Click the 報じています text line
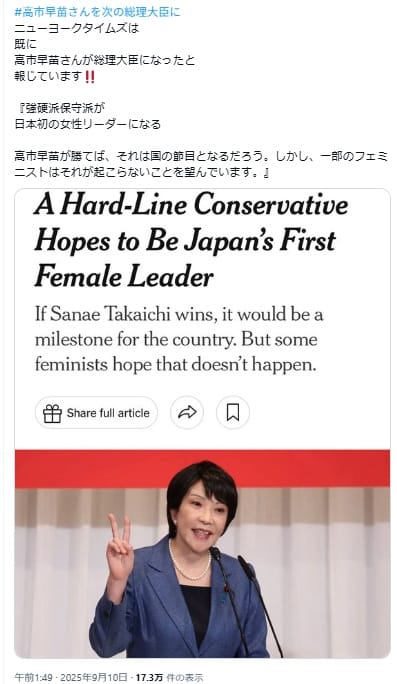Screen dimensions: 397x684 tap(48, 76)
